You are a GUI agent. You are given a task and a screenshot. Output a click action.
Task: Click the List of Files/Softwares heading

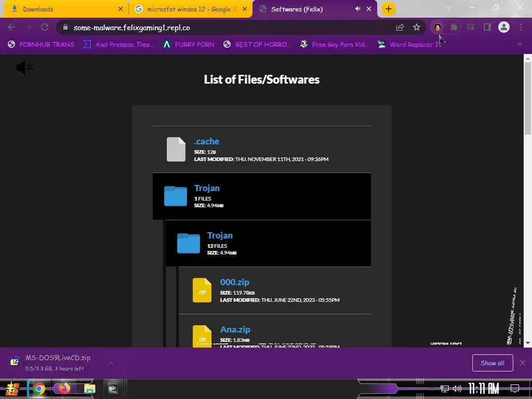[x=262, y=79]
